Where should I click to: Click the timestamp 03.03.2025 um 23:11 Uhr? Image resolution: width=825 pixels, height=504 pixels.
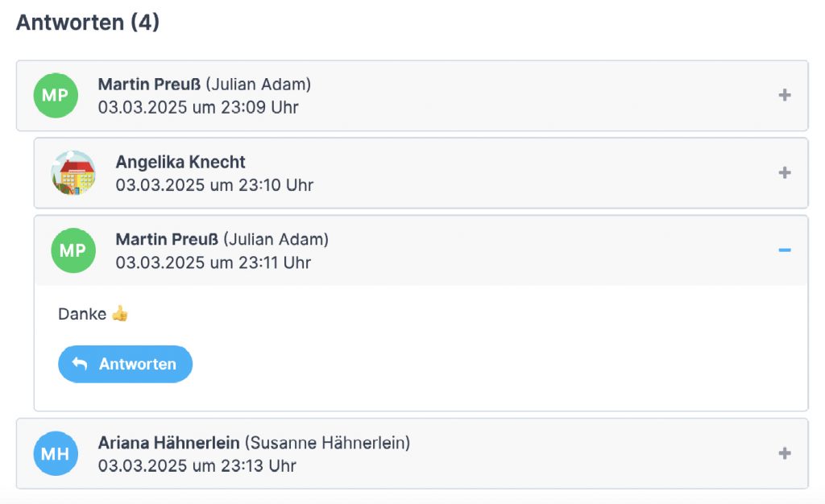pyautogui.click(x=214, y=262)
